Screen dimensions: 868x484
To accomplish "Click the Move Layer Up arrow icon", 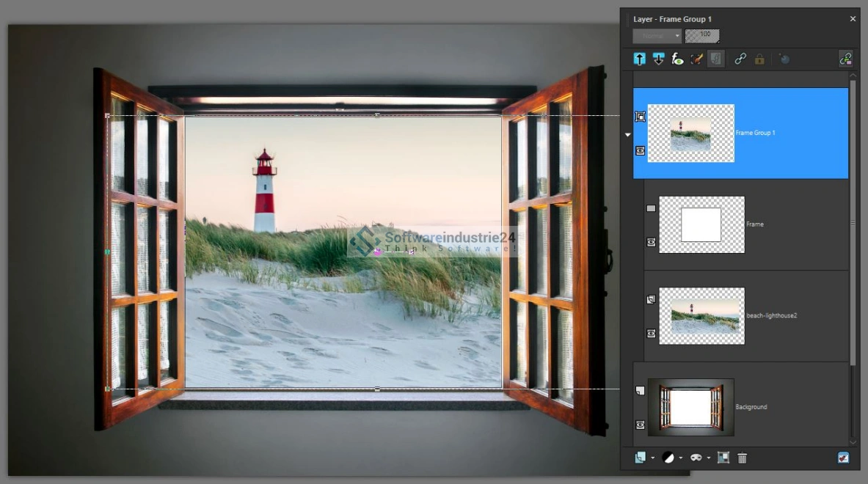I will [640, 59].
